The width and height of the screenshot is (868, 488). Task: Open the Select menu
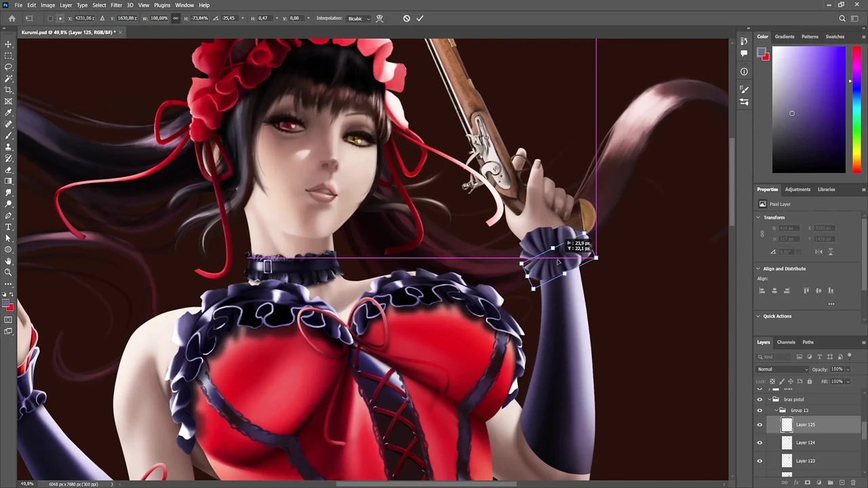click(99, 5)
